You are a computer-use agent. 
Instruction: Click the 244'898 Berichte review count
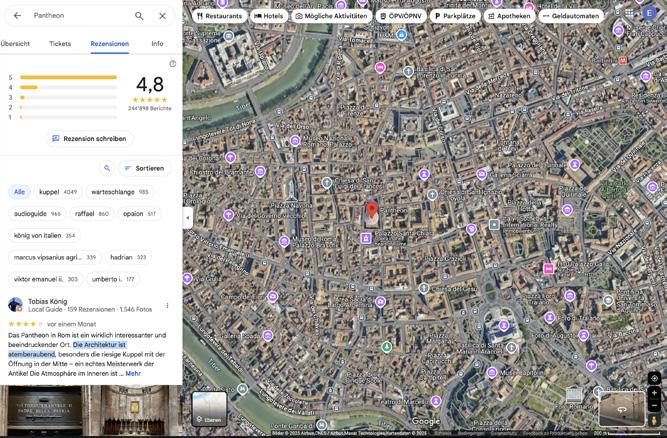(x=150, y=108)
